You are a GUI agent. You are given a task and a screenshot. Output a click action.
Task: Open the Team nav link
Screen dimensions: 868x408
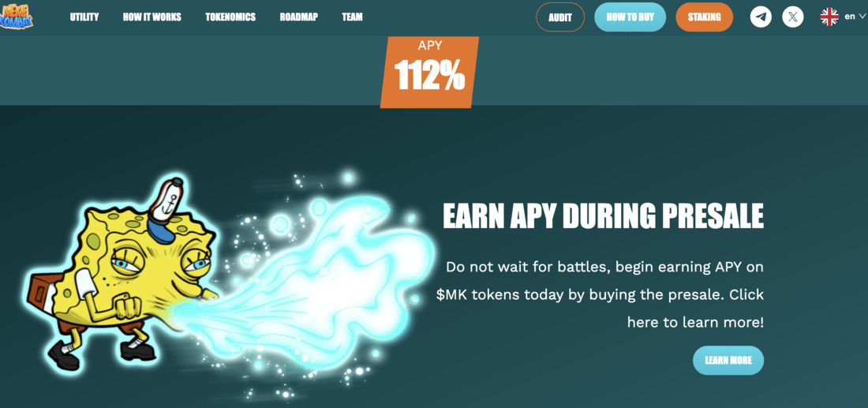pos(352,17)
